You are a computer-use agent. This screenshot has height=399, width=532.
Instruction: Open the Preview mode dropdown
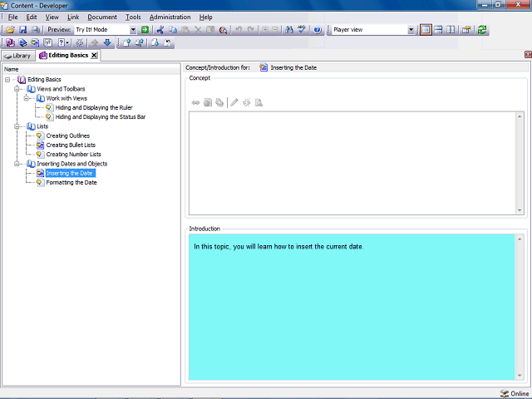pos(133,30)
